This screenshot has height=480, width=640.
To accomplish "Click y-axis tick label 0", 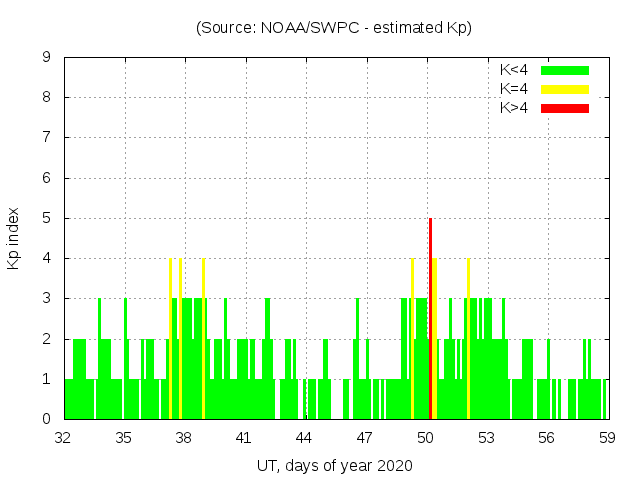I will 46,419.
